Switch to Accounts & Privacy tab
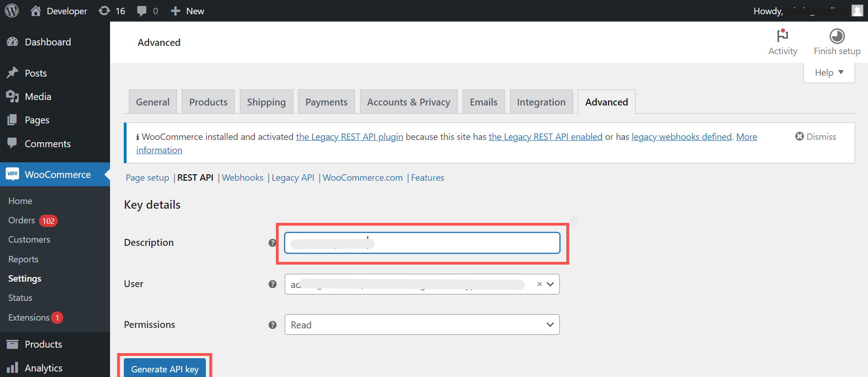The width and height of the screenshot is (868, 377). coord(409,102)
